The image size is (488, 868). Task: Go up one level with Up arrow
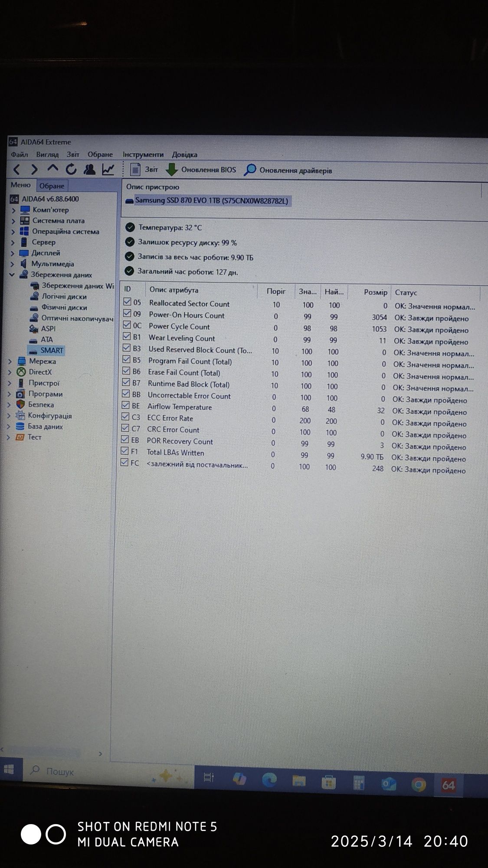pyautogui.click(x=52, y=168)
